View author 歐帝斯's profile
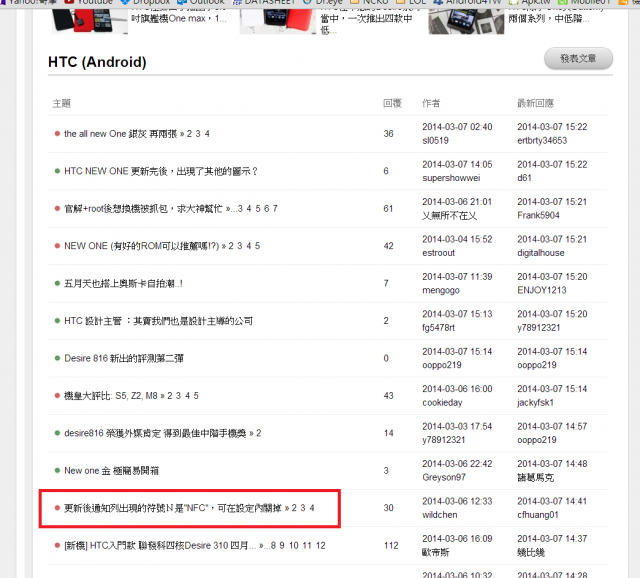 (436, 552)
